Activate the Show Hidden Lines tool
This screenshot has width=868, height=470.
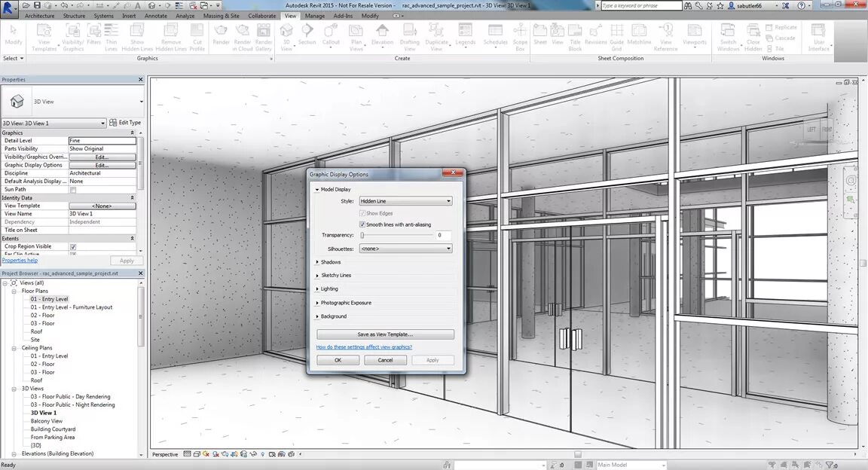(x=137, y=37)
